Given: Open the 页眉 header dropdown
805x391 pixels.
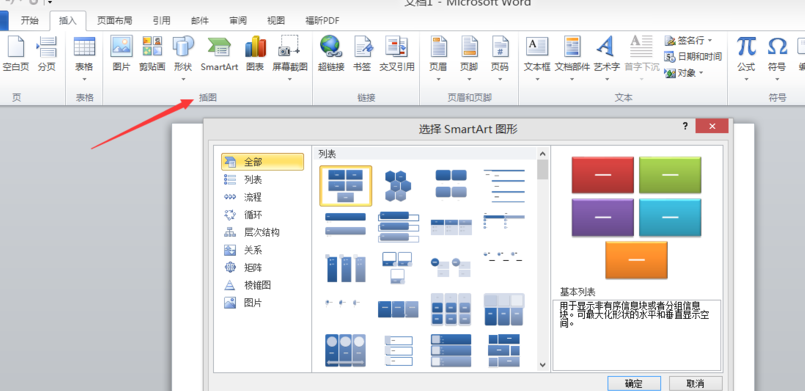Looking at the screenshot, I should tap(438, 59).
